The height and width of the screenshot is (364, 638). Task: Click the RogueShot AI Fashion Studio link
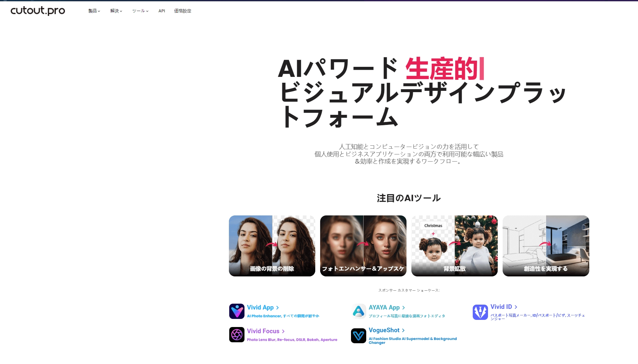click(x=384, y=330)
